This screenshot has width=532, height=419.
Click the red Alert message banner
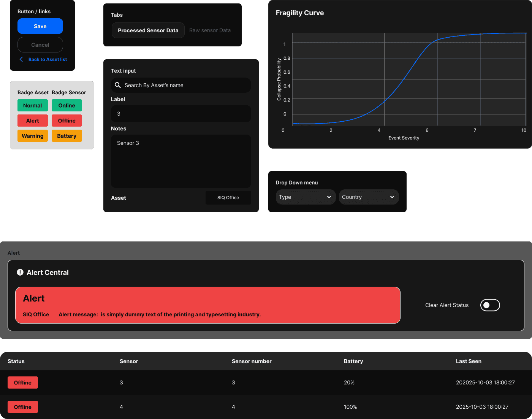pyautogui.click(x=208, y=305)
